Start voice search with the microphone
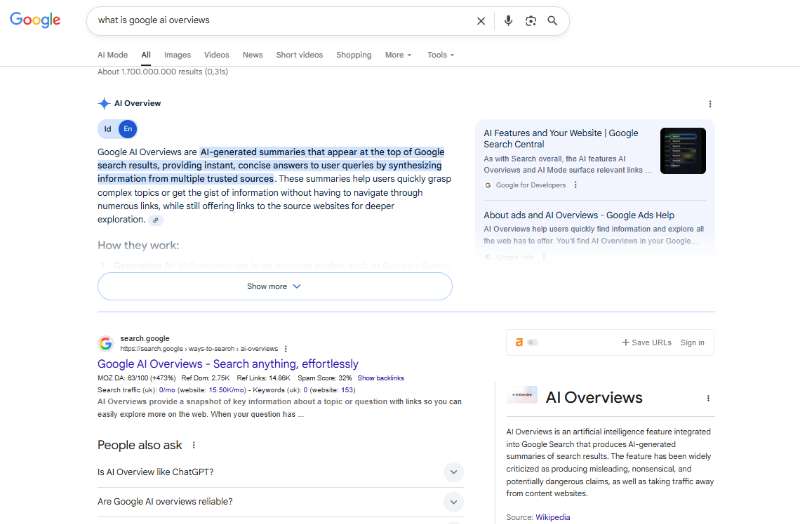 tap(508, 20)
